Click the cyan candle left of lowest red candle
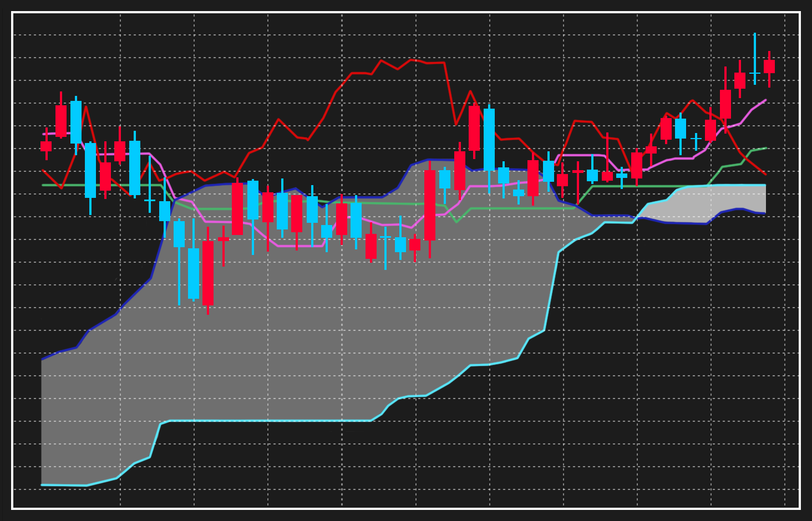This screenshot has width=812, height=521. (x=194, y=273)
